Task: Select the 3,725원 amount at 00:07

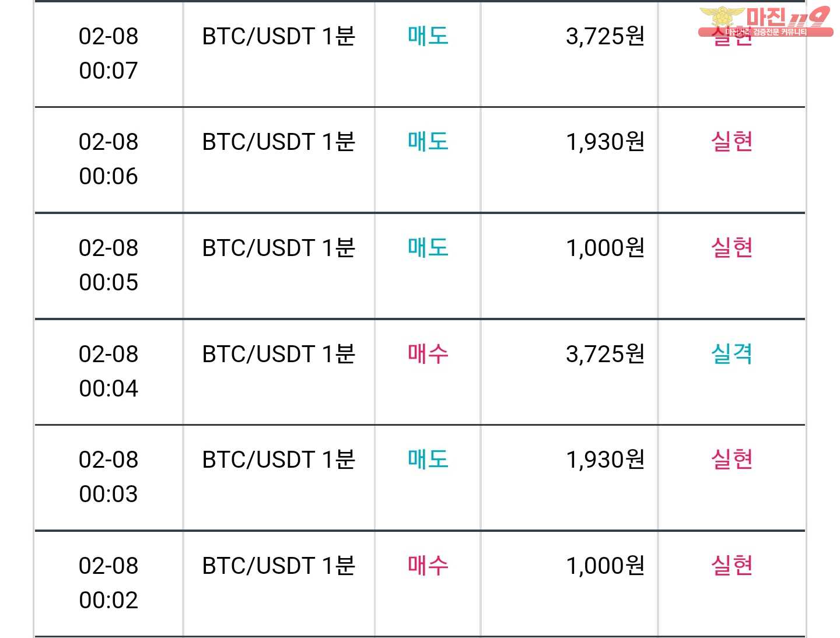Action: click(x=605, y=36)
